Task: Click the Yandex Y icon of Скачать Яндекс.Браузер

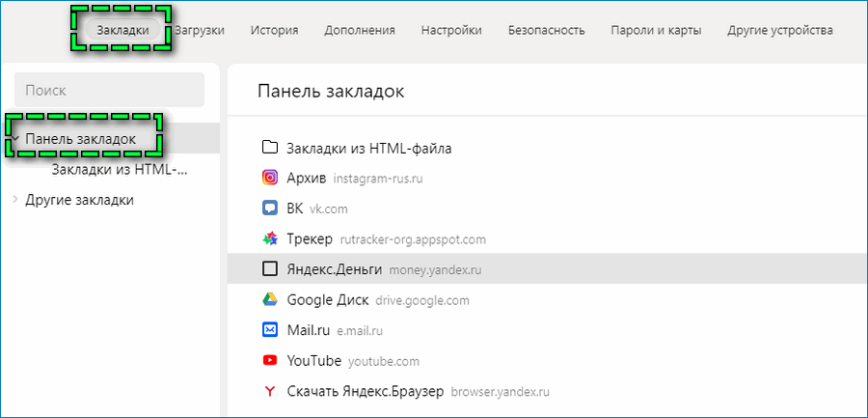Action: click(x=269, y=392)
